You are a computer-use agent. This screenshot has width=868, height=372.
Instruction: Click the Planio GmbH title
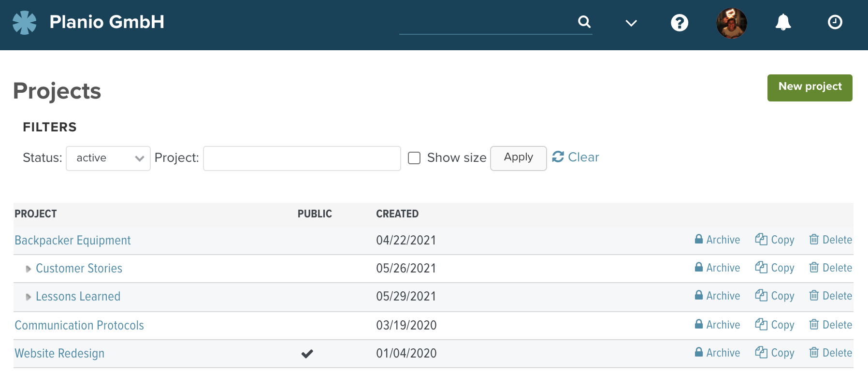coord(107,22)
